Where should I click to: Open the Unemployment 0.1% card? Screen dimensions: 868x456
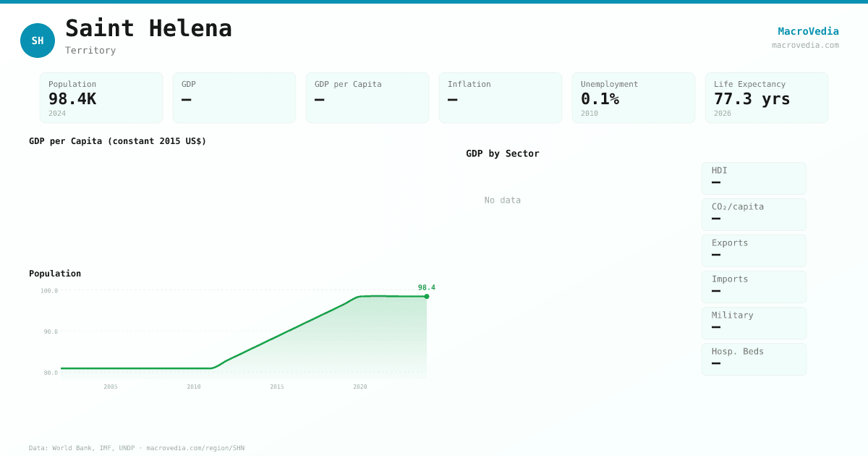(634, 98)
